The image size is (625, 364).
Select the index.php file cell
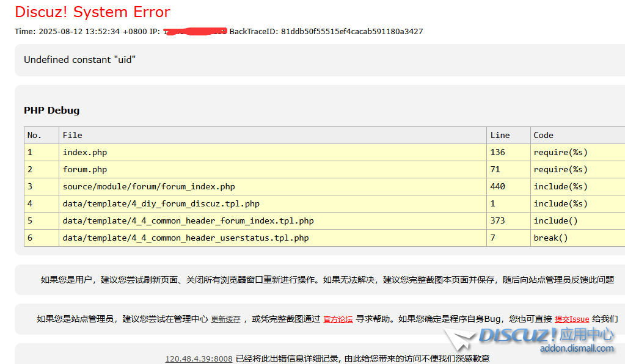[x=84, y=152]
